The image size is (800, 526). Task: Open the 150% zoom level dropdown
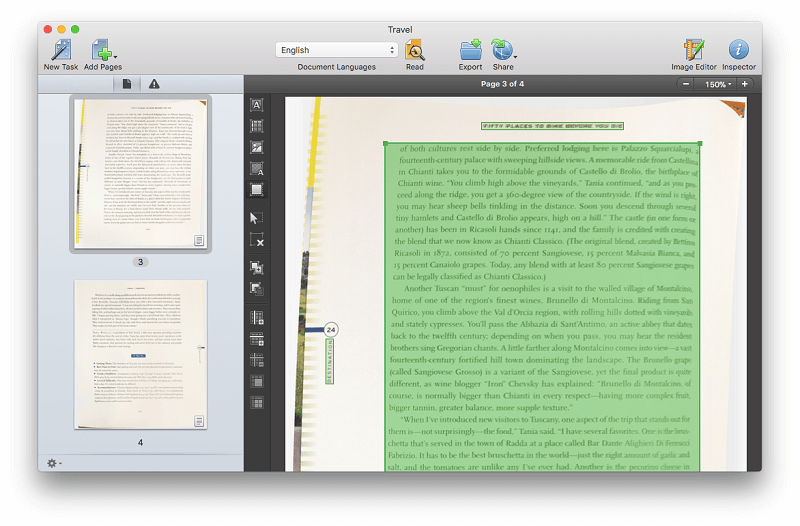(717, 84)
